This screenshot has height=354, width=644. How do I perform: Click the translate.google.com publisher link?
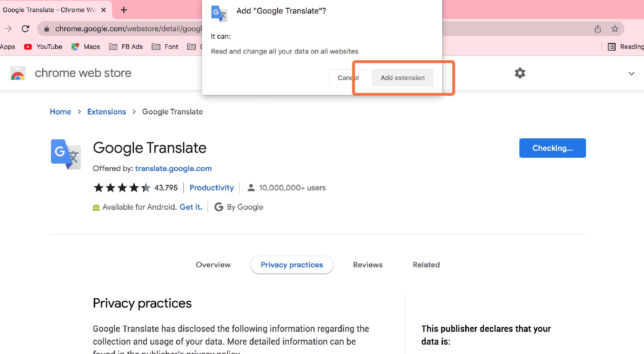pyautogui.click(x=173, y=169)
